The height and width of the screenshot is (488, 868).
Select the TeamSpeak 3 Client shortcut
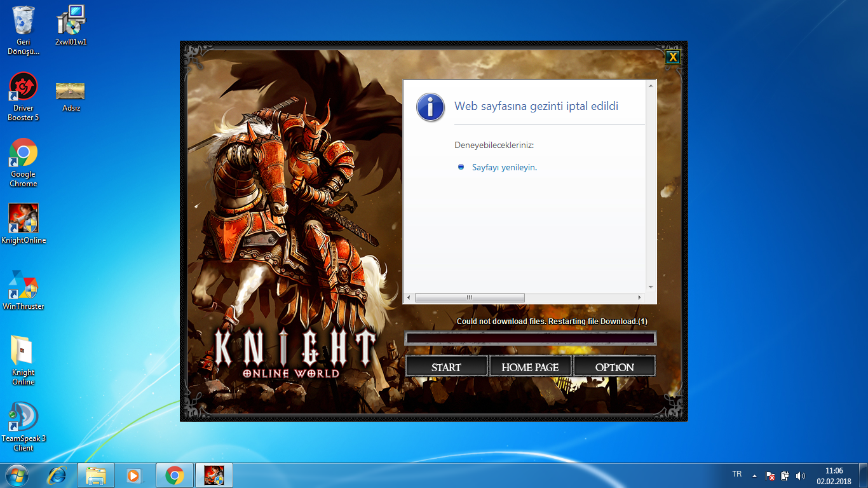[x=24, y=426]
